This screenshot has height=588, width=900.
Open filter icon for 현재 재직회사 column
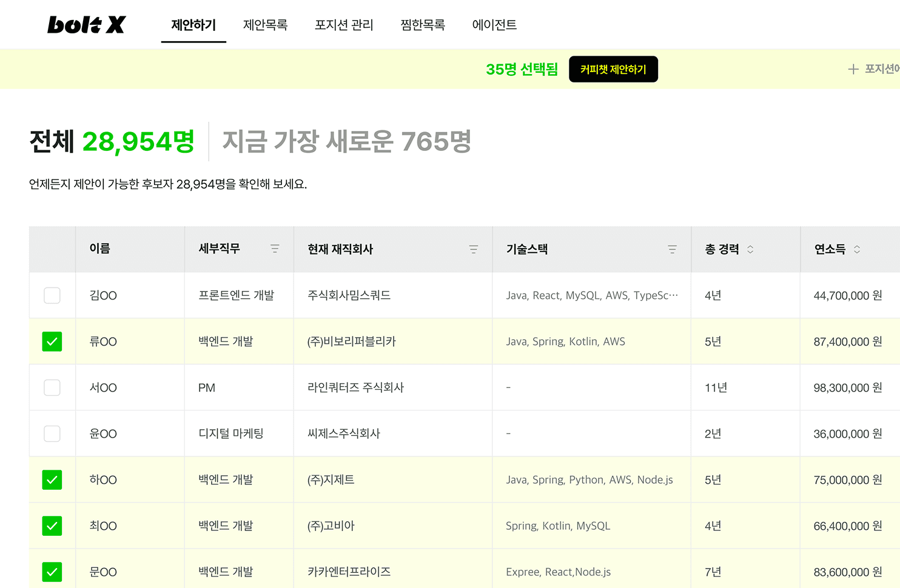pyautogui.click(x=474, y=249)
